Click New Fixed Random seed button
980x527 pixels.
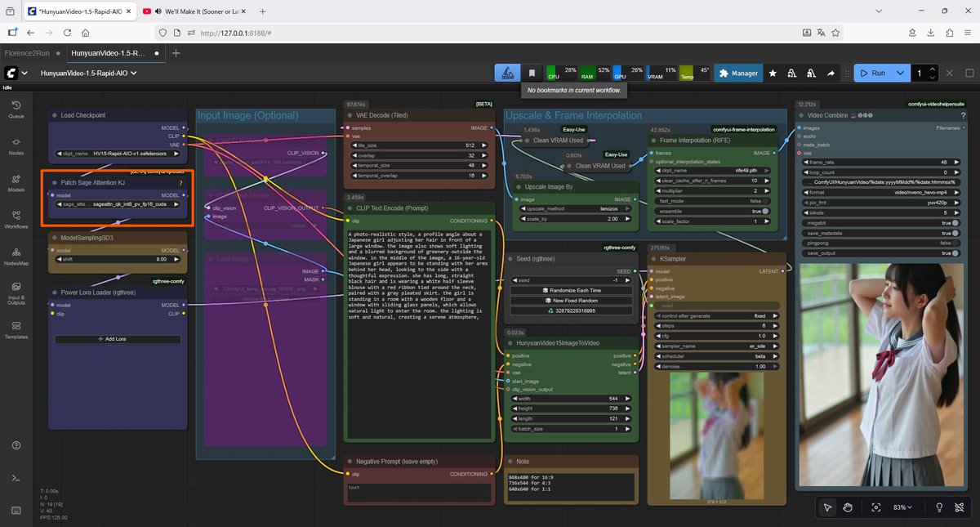(572, 301)
